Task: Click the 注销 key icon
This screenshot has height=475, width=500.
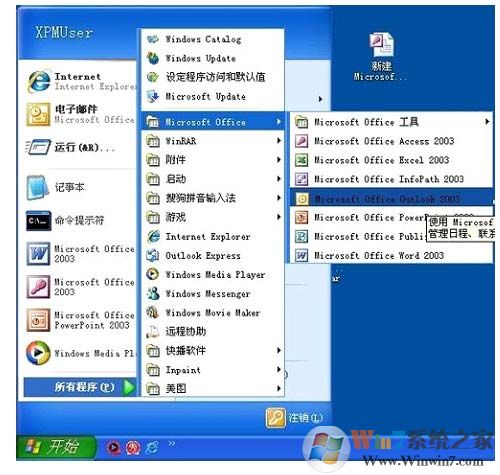Action: click(x=276, y=418)
